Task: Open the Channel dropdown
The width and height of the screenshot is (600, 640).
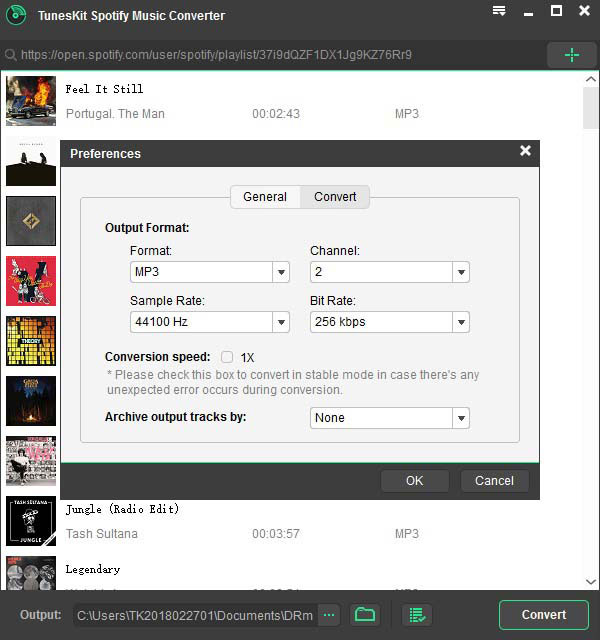Action: [x=460, y=272]
